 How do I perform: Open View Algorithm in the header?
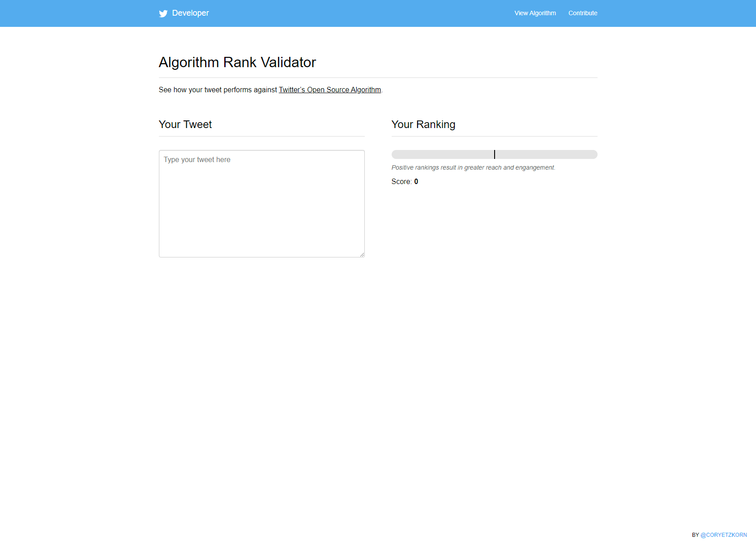(535, 13)
